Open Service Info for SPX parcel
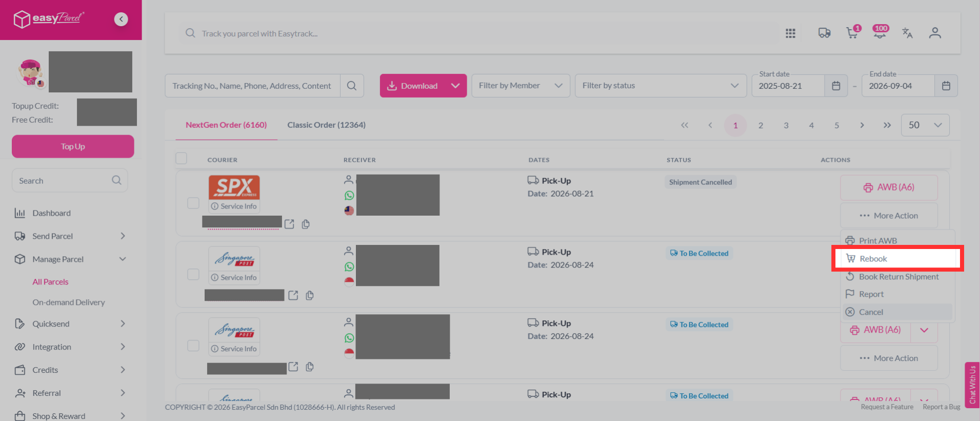This screenshot has height=421, width=980. click(x=234, y=206)
